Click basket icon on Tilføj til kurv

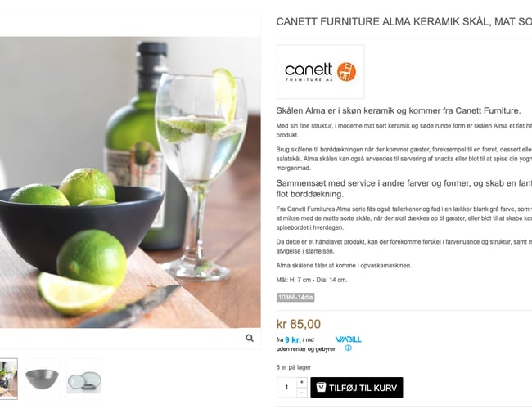point(321,387)
